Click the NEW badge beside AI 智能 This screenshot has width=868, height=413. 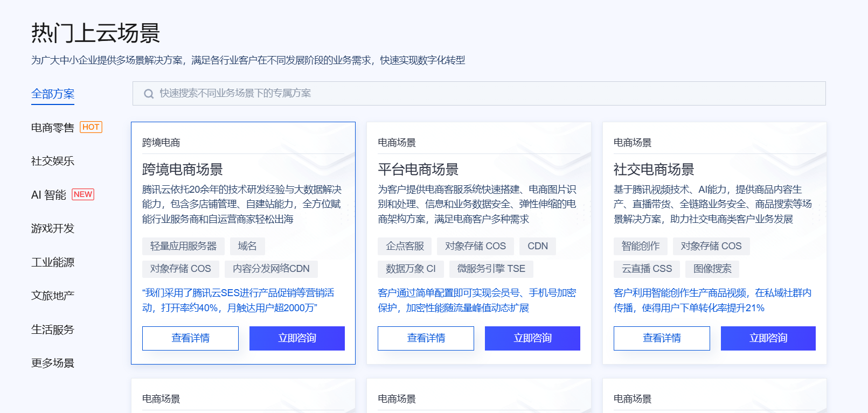tap(83, 194)
